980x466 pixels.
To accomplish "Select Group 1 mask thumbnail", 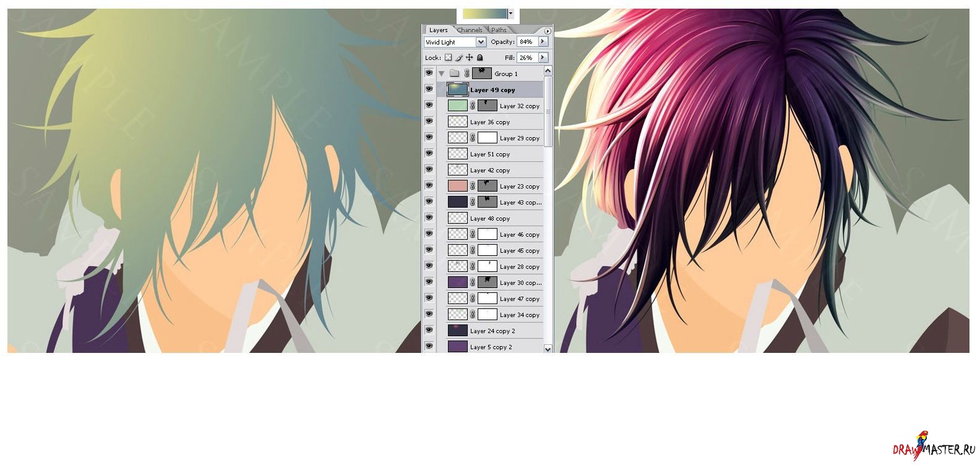I will coord(482,74).
